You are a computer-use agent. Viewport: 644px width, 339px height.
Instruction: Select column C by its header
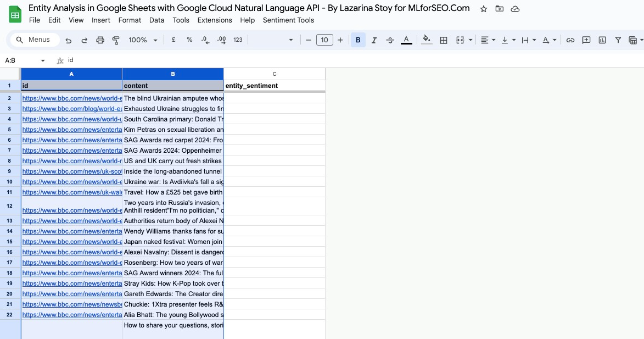(275, 74)
